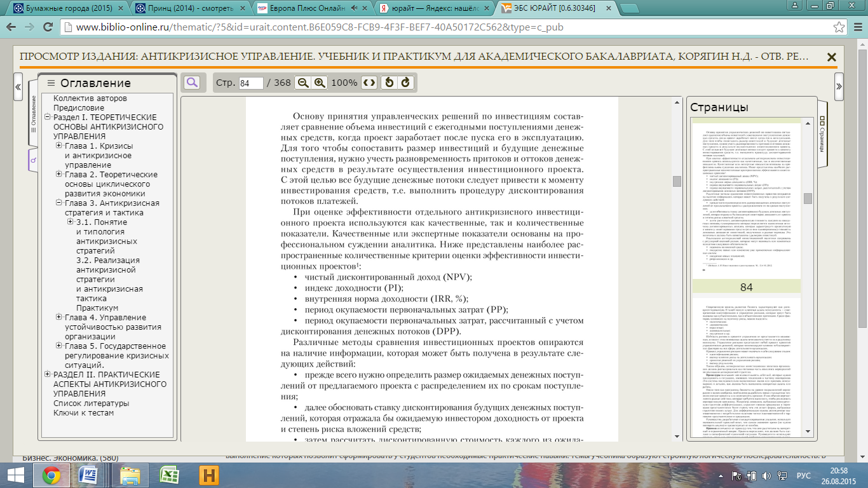Open 3.2. Реализация антикризисной стратегии
This screenshot has width=868, height=488.
tap(109, 280)
